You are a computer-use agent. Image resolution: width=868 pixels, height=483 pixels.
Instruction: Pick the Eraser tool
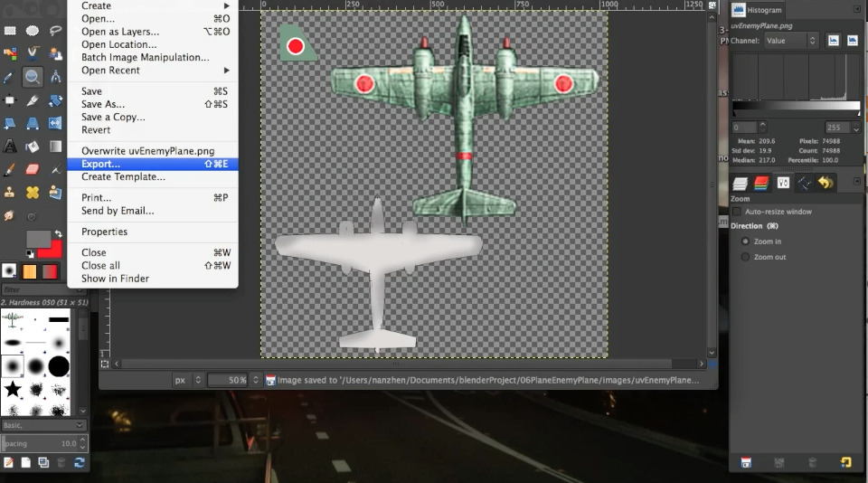click(x=33, y=169)
